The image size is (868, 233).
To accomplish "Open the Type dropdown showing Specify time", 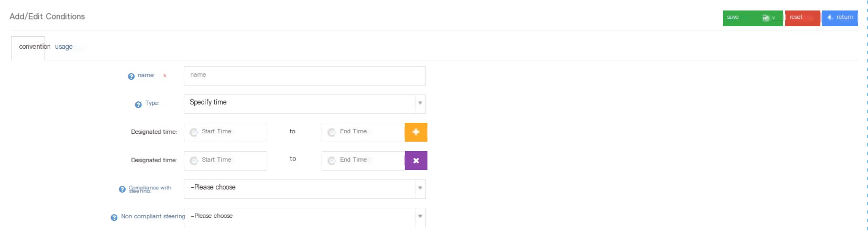I will point(304,104).
